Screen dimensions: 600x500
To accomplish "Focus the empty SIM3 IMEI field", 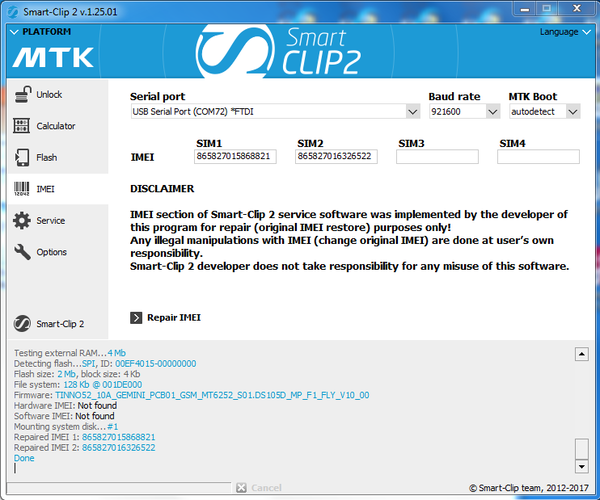I will pyautogui.click(x=437, y=157).
